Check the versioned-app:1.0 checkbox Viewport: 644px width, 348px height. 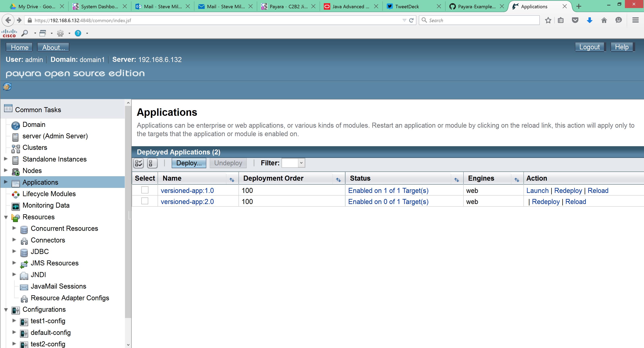tap(145, 190)
